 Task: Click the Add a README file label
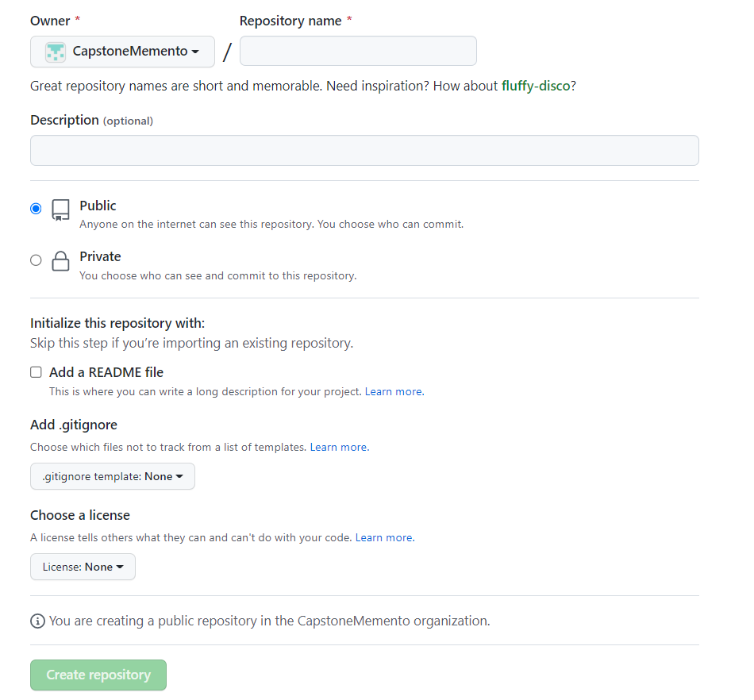(106, 372)
